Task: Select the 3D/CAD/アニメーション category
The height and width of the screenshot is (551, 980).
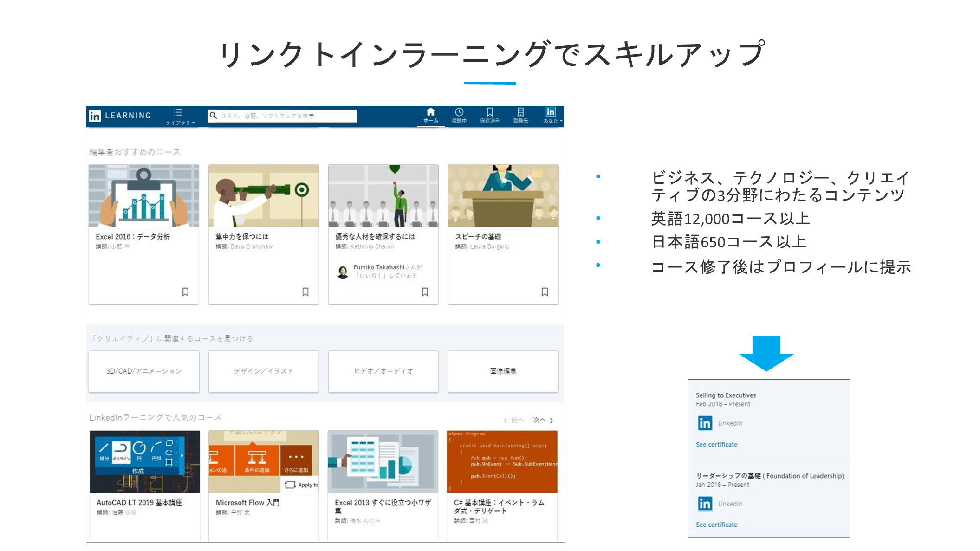Action: pyautogui.click(x=144, y=371)
